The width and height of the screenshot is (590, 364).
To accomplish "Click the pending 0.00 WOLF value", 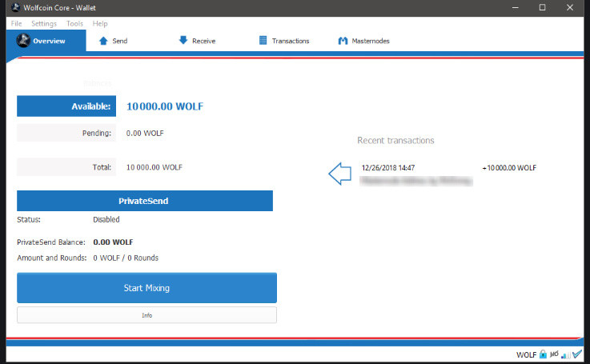I will (145, 133).
